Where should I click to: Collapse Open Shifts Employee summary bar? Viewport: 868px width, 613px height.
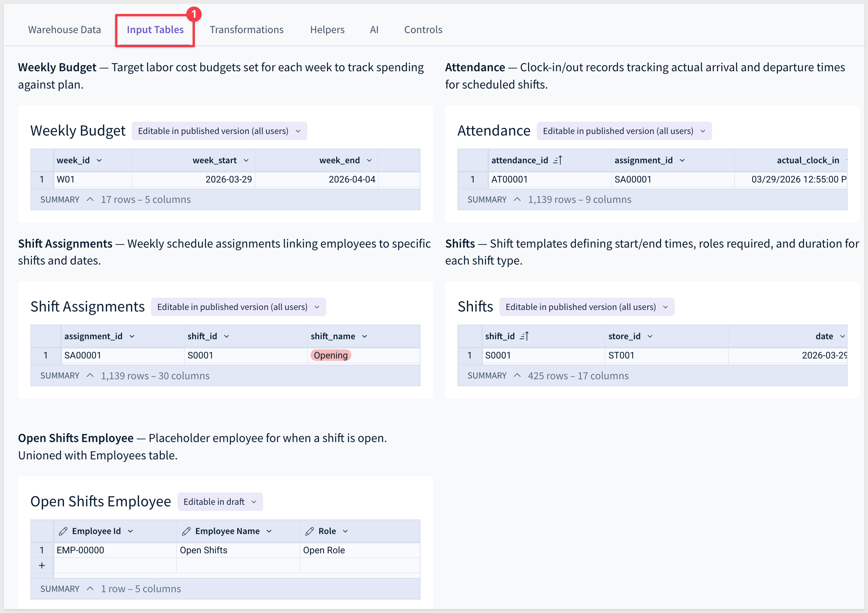coord(90,589)
